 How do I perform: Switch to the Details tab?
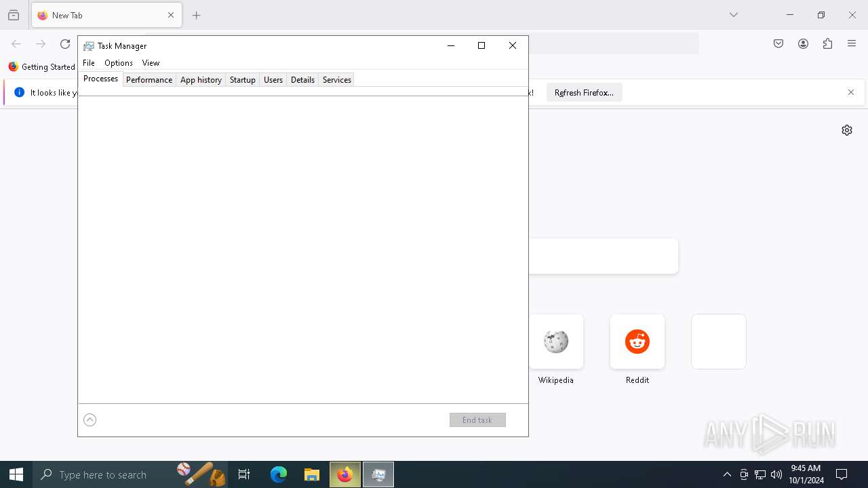(x=302, y=80)
